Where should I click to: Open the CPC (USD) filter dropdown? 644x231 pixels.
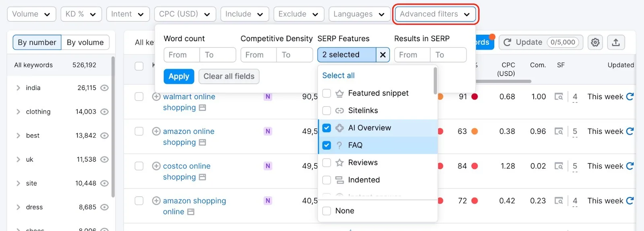(x=185, y=14)
